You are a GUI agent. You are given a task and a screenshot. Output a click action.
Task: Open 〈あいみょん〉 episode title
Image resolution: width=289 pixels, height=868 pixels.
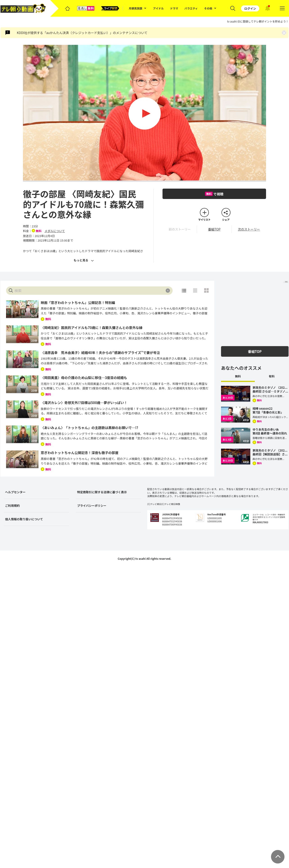pos(89,428)
